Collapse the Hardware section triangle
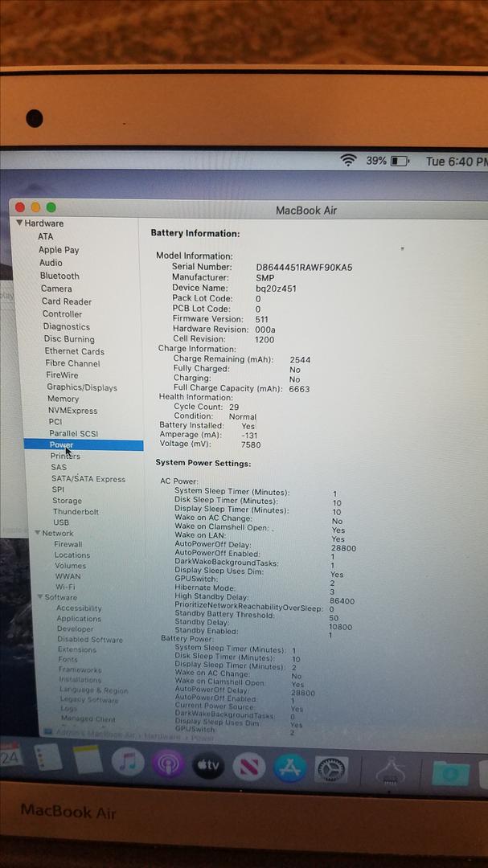Image resolution: width=488 pixels, height=868 pixels. point(19,223)
